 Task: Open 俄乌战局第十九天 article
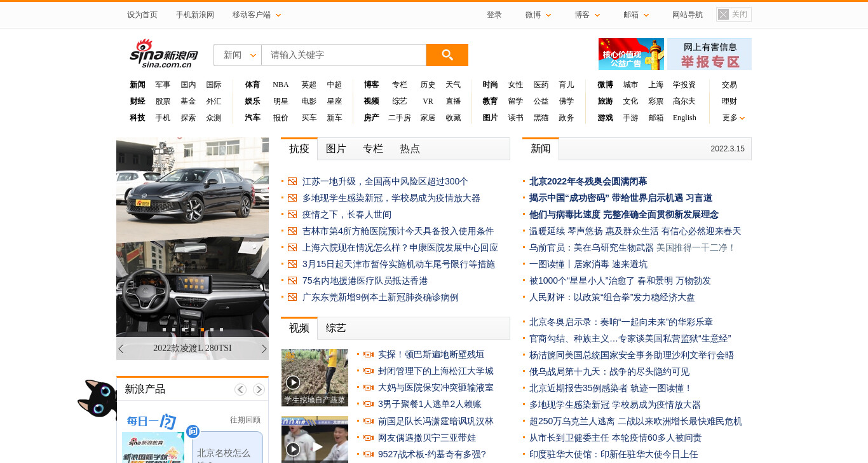point(609,372)
